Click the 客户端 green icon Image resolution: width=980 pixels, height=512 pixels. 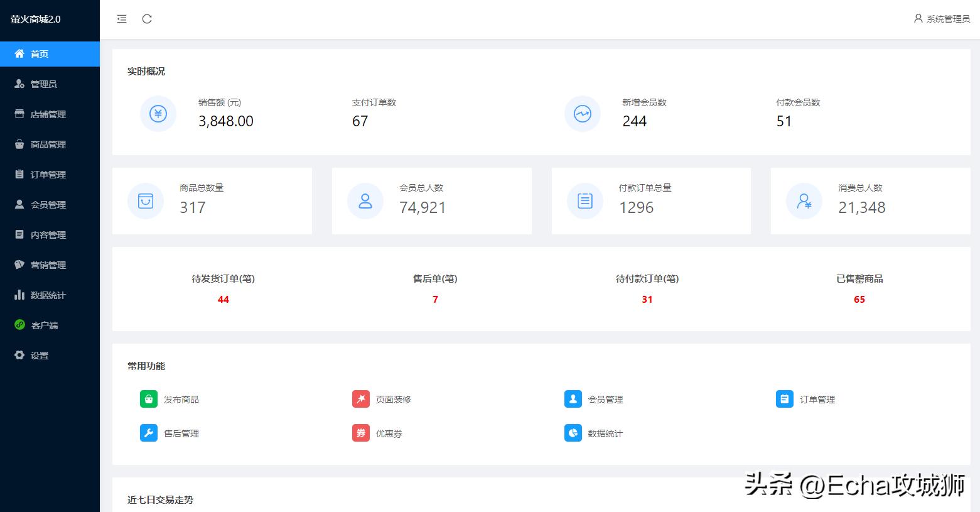[19, 325]
